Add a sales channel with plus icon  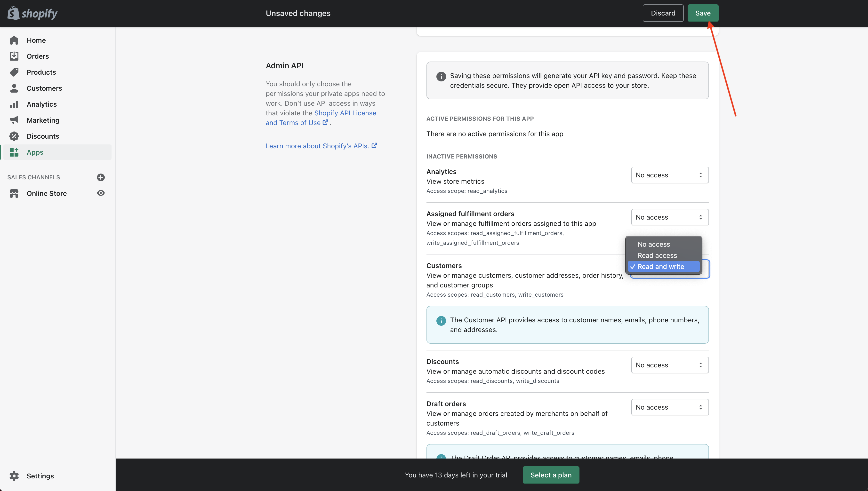101,177
